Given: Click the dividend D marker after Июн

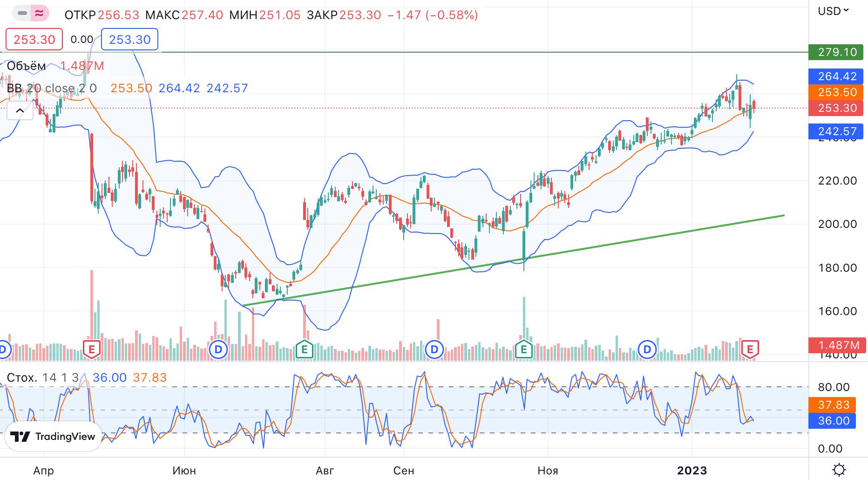Looking at the screenshot, I should pos(217,349).
